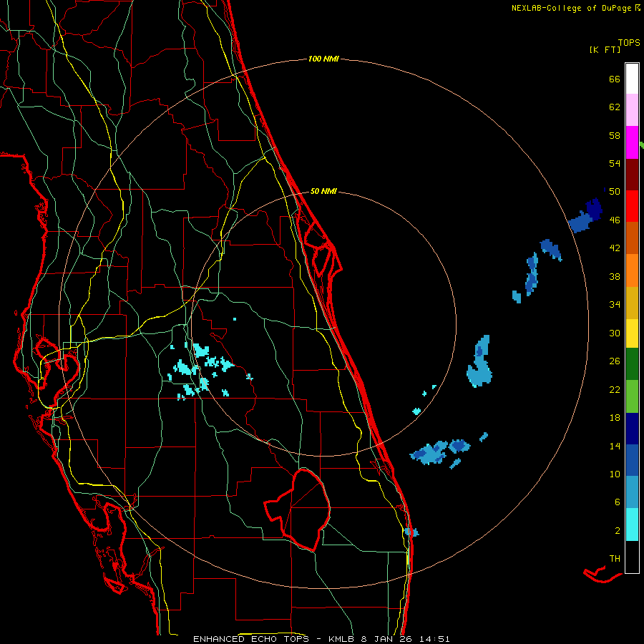Click the light orange legend swatch
The height and width of the screenshot is (644, 644).
[632, 270]
